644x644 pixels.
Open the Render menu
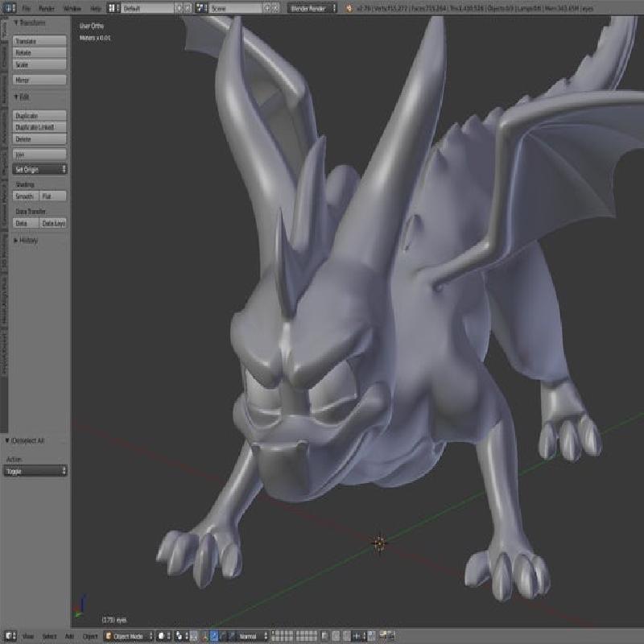[47, 7]
